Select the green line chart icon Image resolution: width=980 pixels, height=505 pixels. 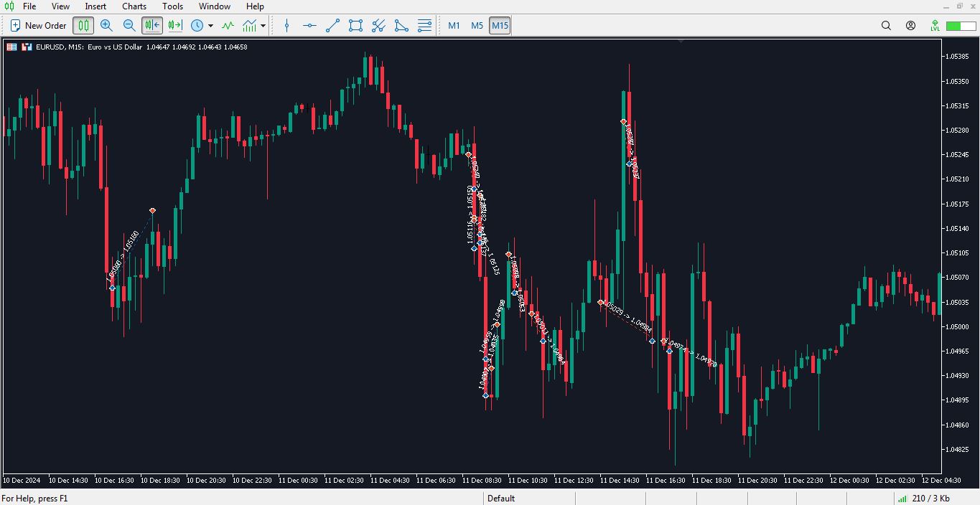(x=228, y=25)
